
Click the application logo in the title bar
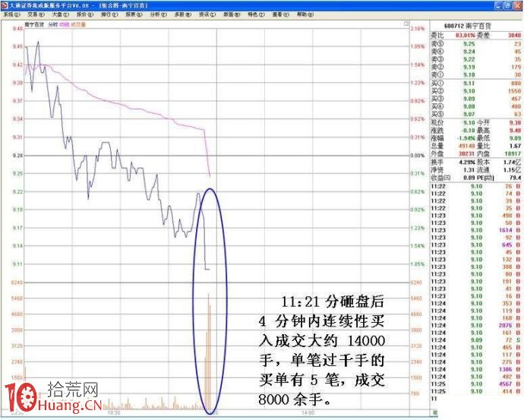4,5
